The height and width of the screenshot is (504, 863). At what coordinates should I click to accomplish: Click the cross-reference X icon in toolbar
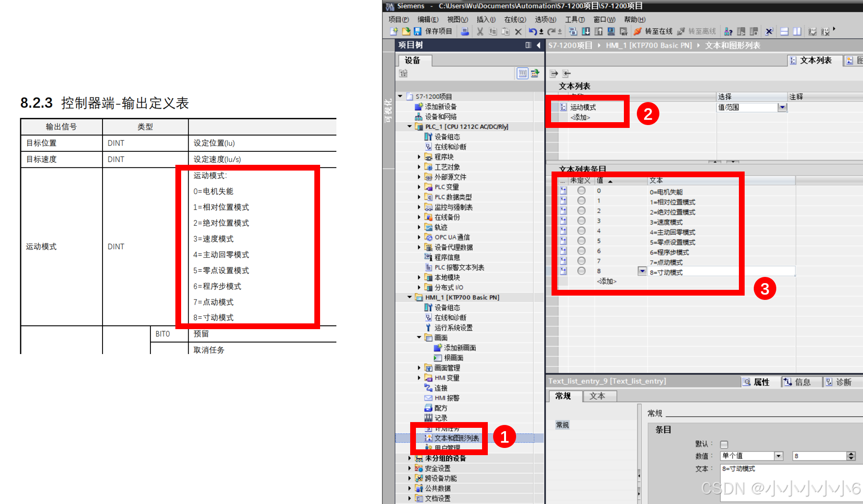769,32
